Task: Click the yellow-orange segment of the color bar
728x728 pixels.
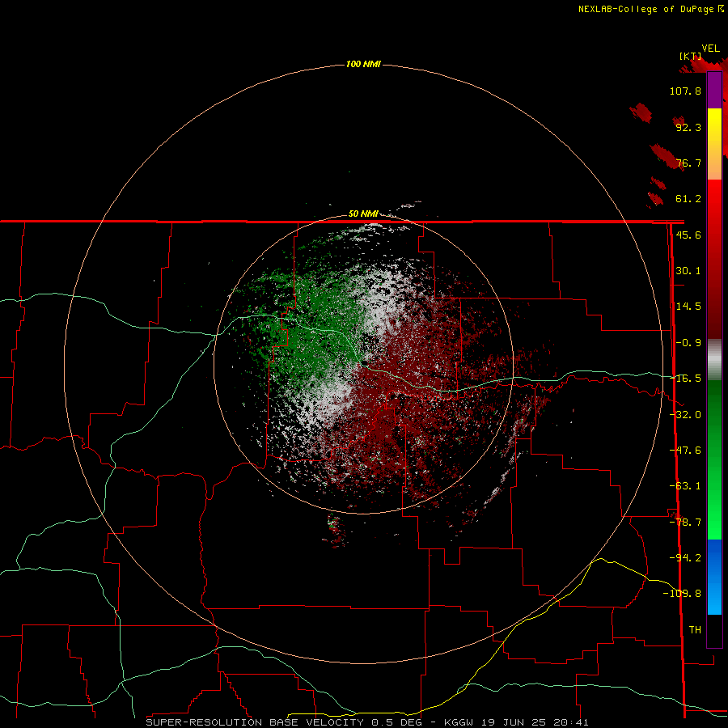Action: pyautogui.click(x=714, y=144)
